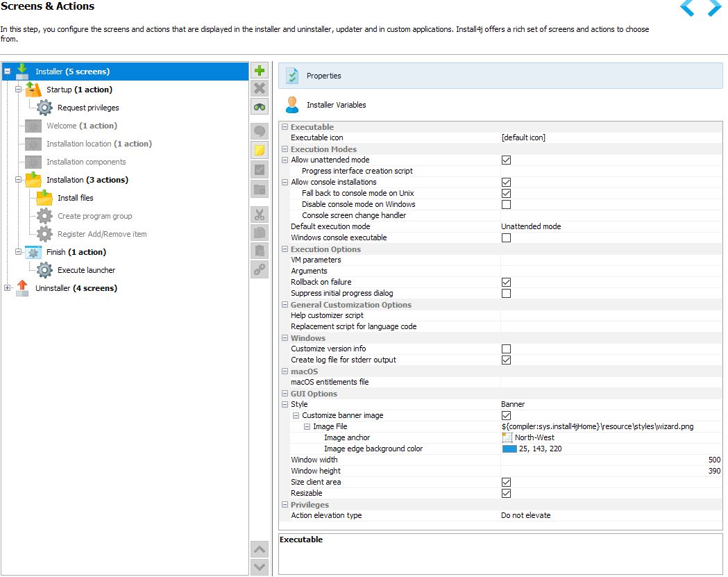Click the Installer Variables user icon
Screen dimensions: 728x577
[292, 105]
